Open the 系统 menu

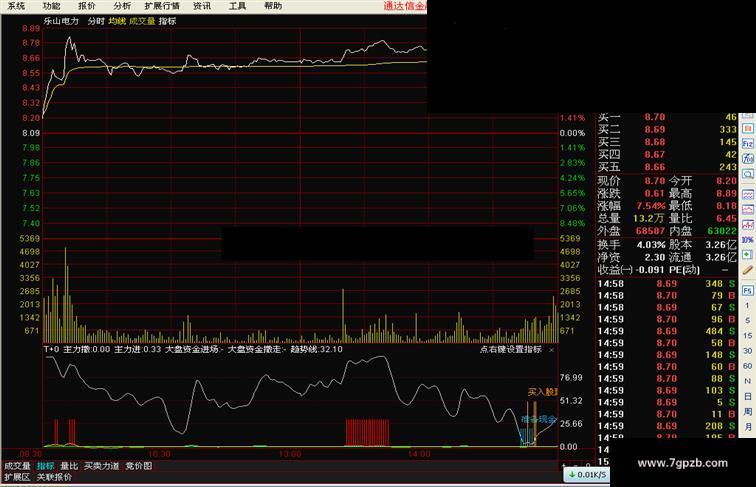pyautogui.click(x=16, y=6)
